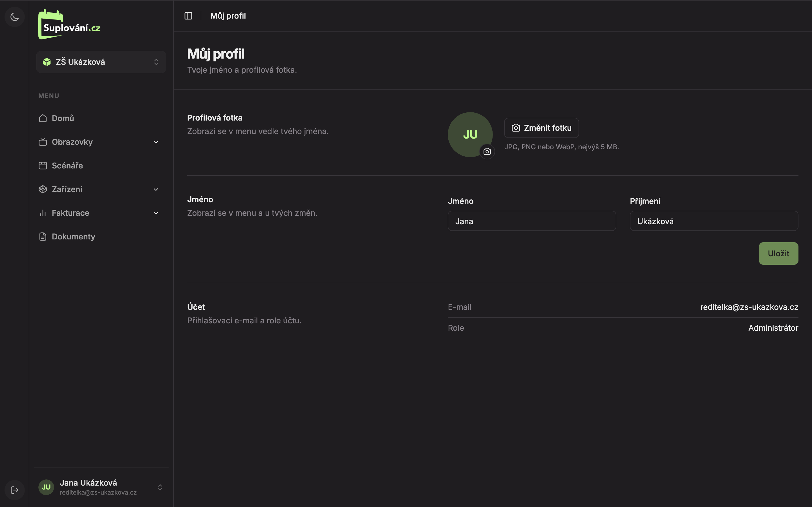Toggle dark mode with the moon icon

pos(14,17)
